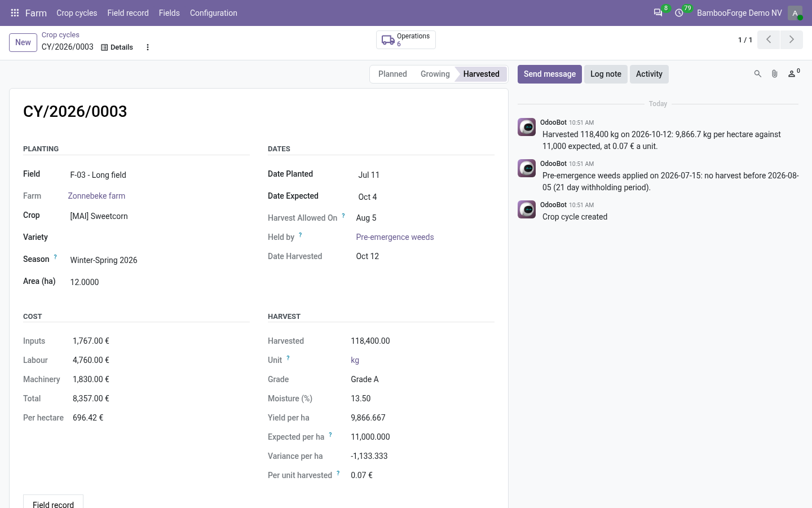Open the Configuration menu
The width and height of the screenshot is (812, 508).
click(x=214, y=13)
